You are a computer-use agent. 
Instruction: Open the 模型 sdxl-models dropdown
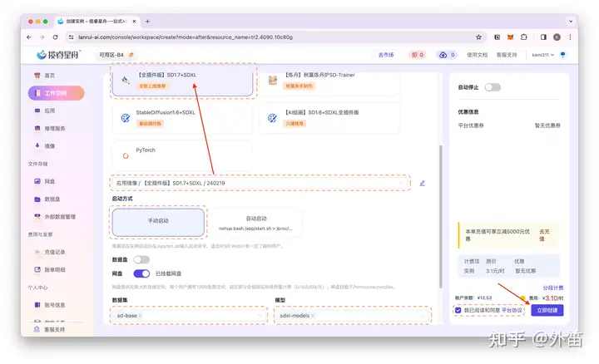pos(353,316)
